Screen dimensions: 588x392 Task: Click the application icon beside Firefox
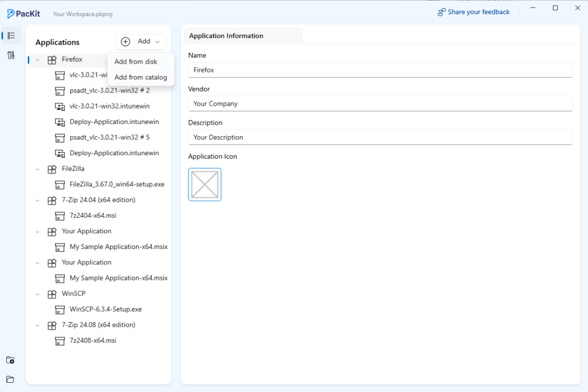coord(52,60)
